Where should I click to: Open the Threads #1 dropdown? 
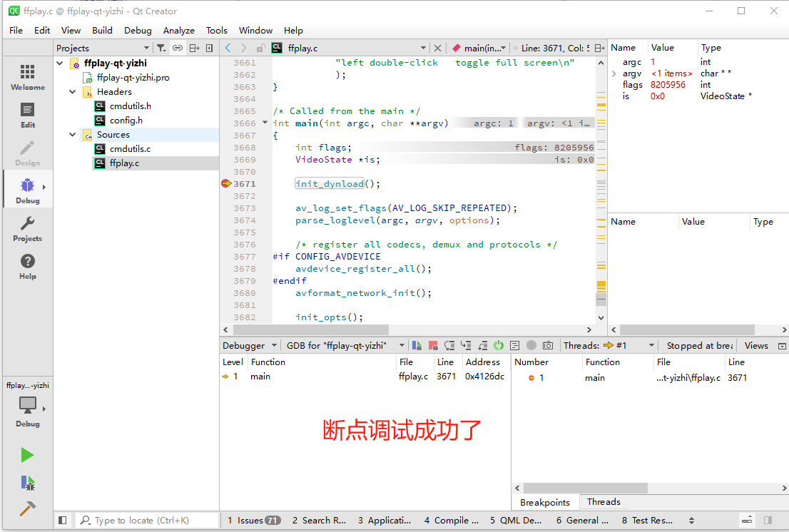click(x=630, y=345)
